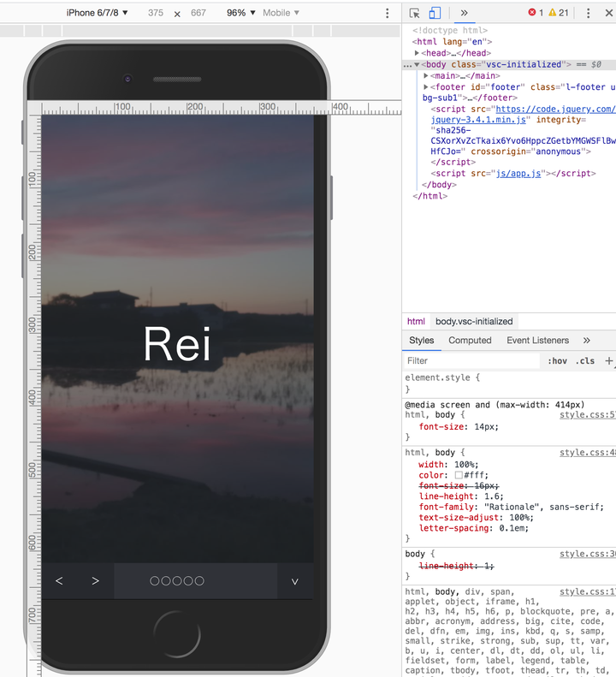Screen dimensions: 616x677
Task: Open the device toolbar three-dot menu
Action: (388, 13)
